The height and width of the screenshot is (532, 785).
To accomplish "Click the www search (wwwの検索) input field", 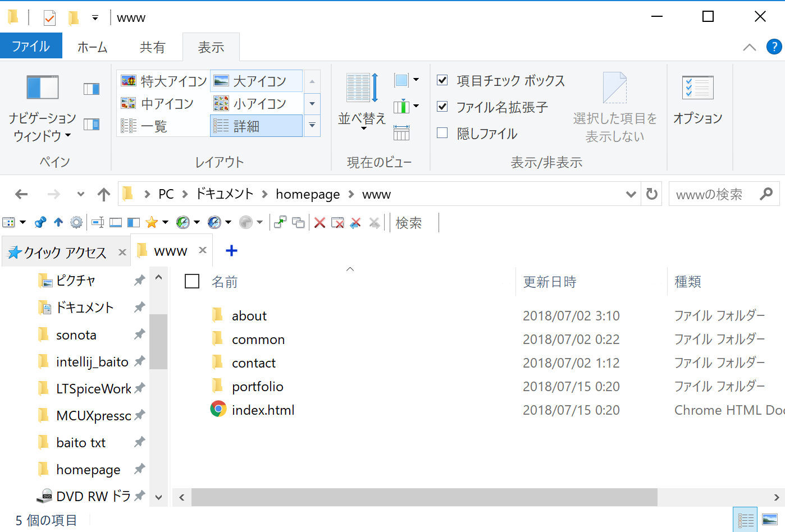I will coord(713,195).
